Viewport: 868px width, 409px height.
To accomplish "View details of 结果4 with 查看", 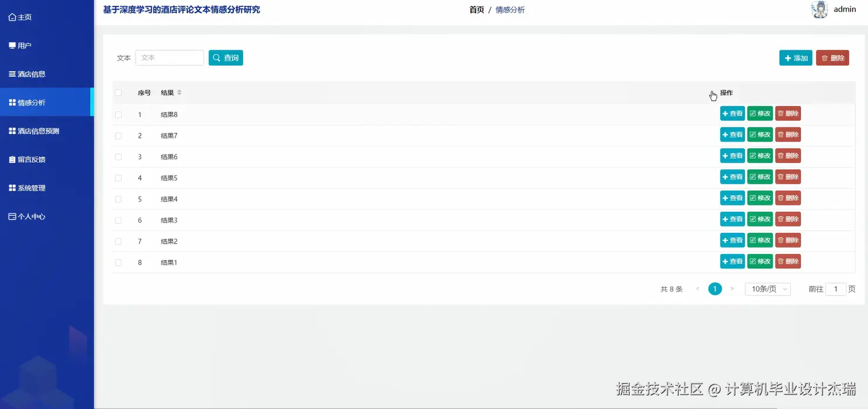I will click(732, 198).
